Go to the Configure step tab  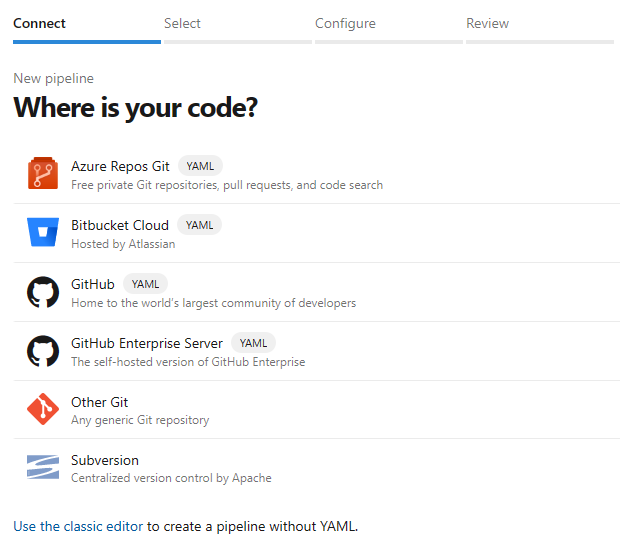pos(345,23)
